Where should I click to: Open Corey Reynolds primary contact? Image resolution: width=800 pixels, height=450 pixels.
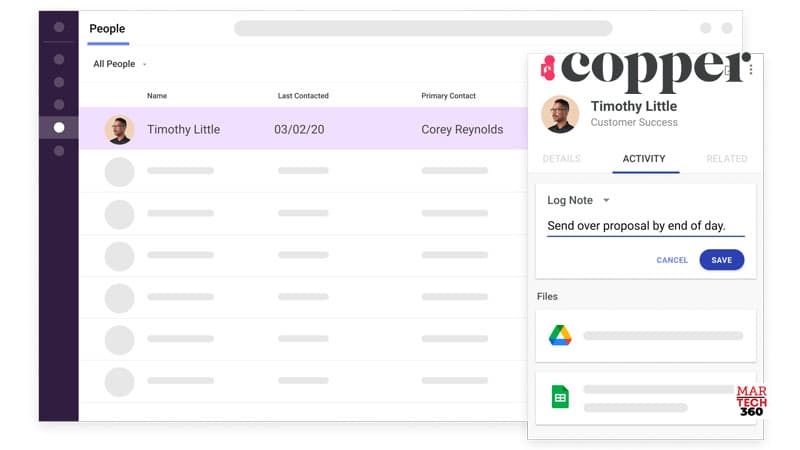[462, 130]
